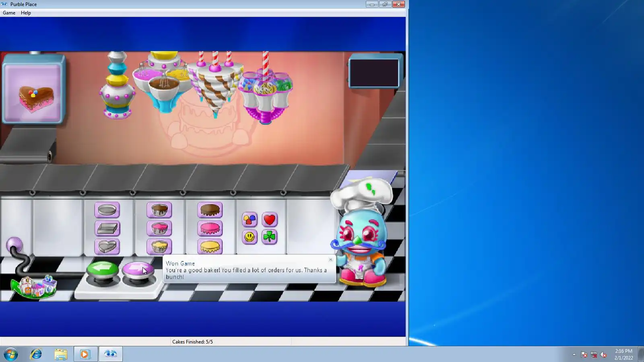Add the smiley face decoration

(x=250, y=237)
